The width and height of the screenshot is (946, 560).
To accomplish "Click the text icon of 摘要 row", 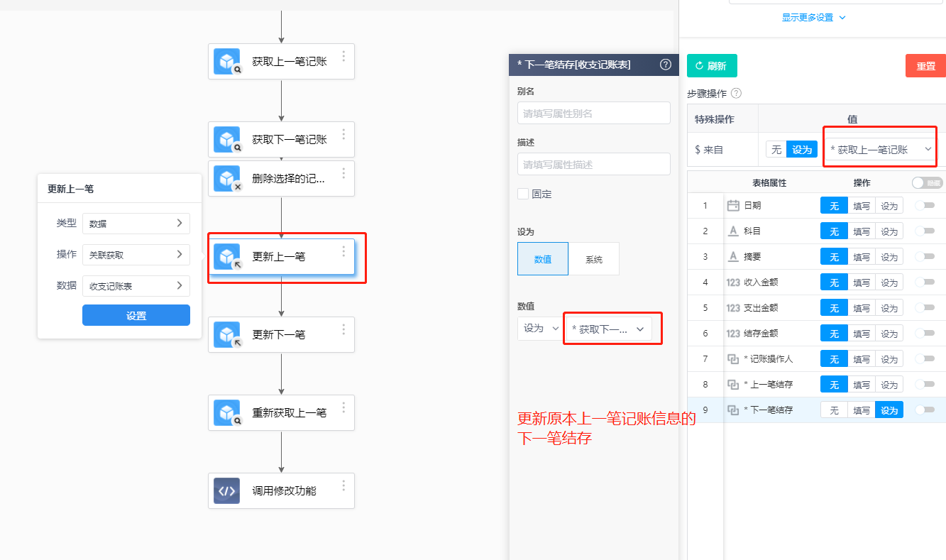I will [x=734, y=257].
